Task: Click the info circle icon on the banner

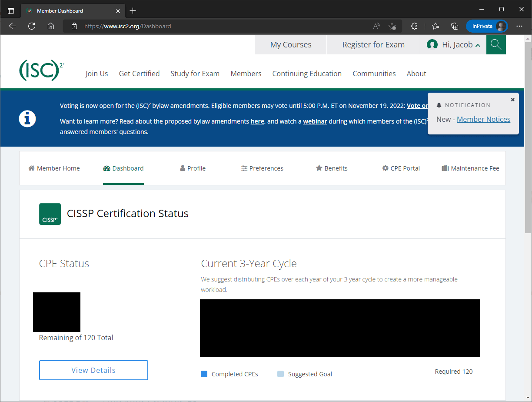Action: tap(27, 118)
